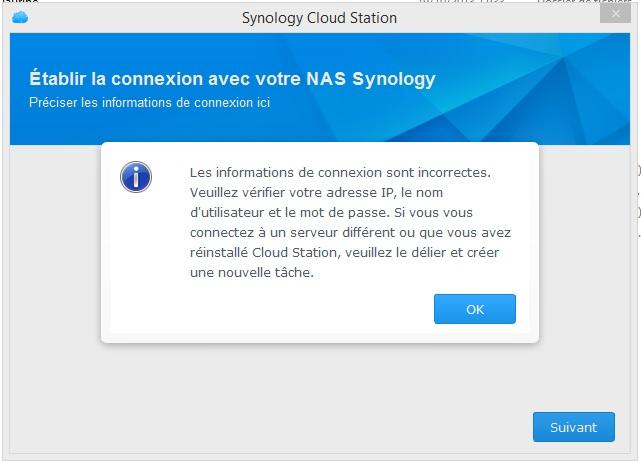Click the subtitle Préciser les informations de connexion
Viewport: 641px width, 461px height.
click(149, 103)
